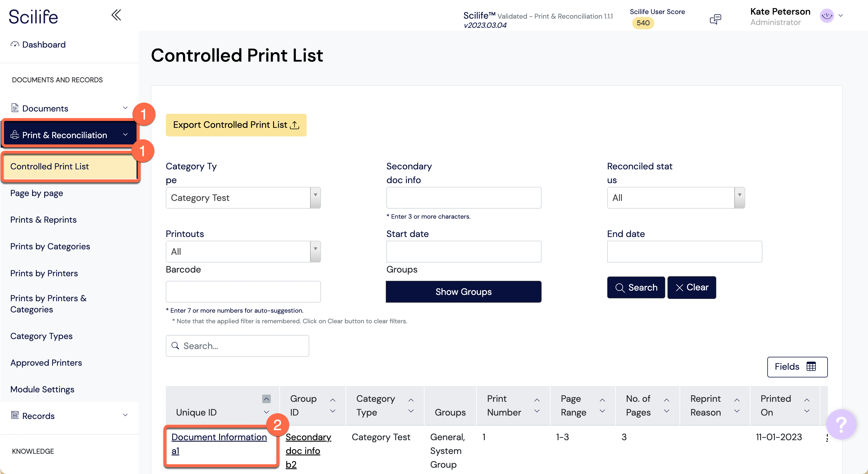The width and height of the screenshot is (868, 474).
Task: Click the Scilife logo
Action: click(x=33, y=16)
